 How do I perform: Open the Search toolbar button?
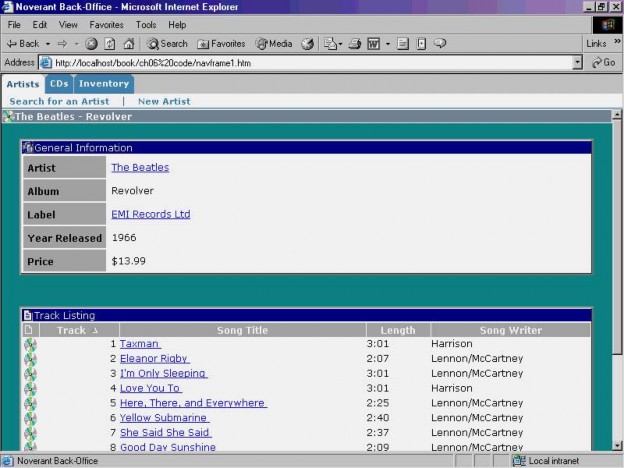point(167,44)
